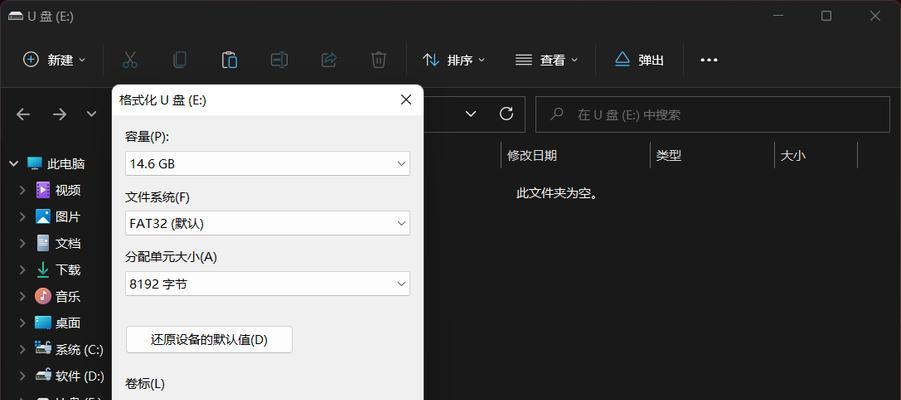Click the Eject (弹出) button
The height and width of the screenshot is (400, 901).
tap(639, 60)
